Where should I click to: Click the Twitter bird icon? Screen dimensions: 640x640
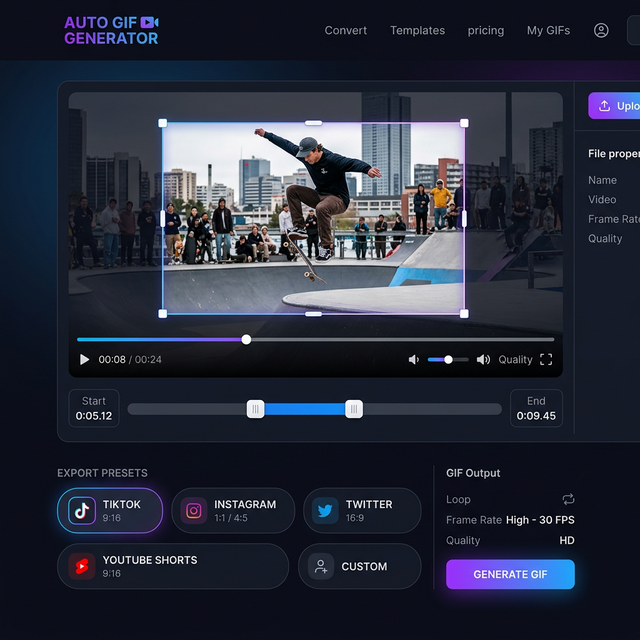pyautogui.click(x=325, y=510)
